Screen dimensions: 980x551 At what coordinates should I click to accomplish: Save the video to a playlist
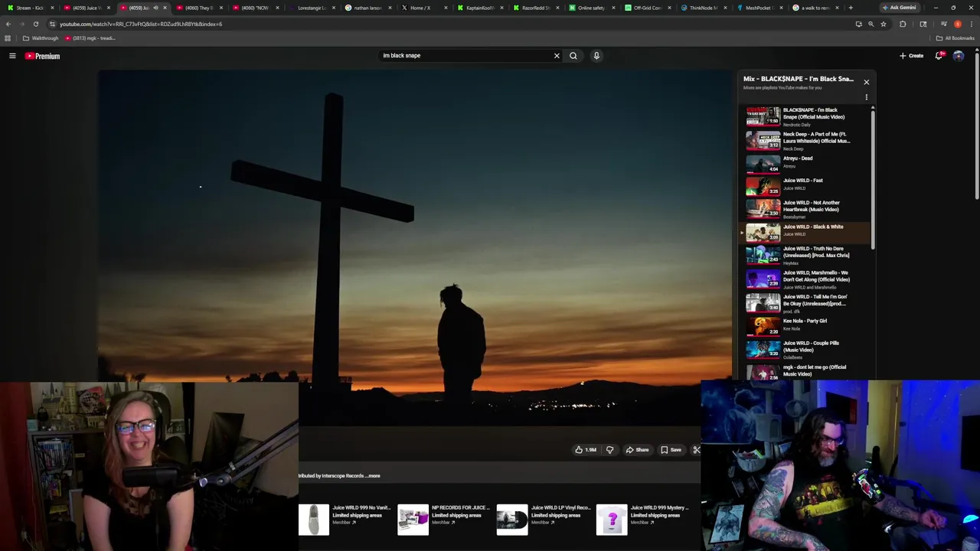pyautogui.click(x=671, y=450)
